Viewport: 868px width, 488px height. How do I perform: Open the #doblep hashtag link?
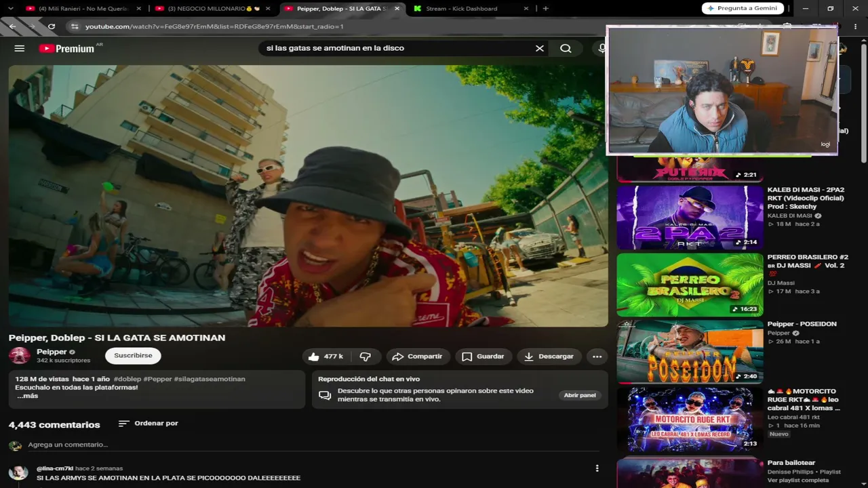127,379
